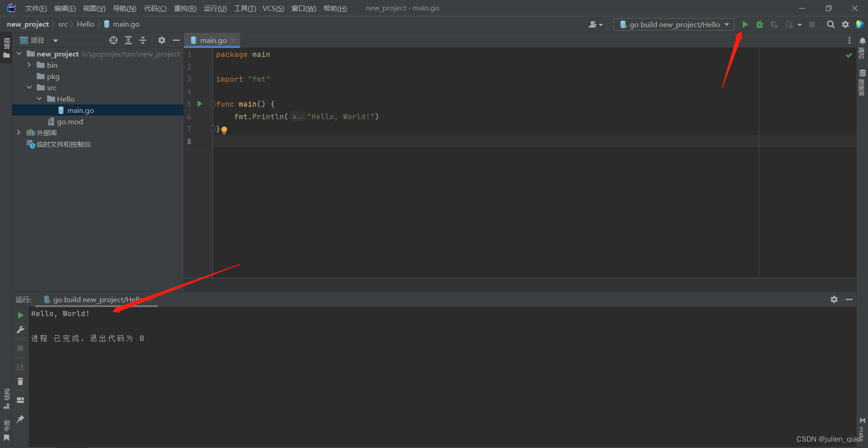Open the VCS(S) menu
The height and width of the screenshot is (448, 868).
pyautogui.click(x=274, y=8)
